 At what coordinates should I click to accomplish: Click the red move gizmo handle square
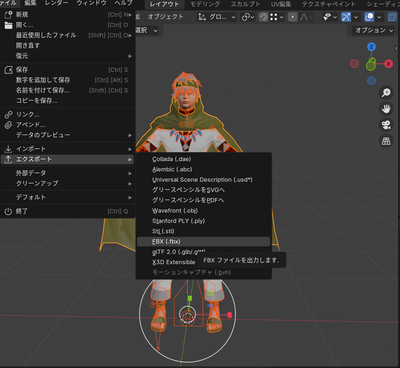pos(229,315)
